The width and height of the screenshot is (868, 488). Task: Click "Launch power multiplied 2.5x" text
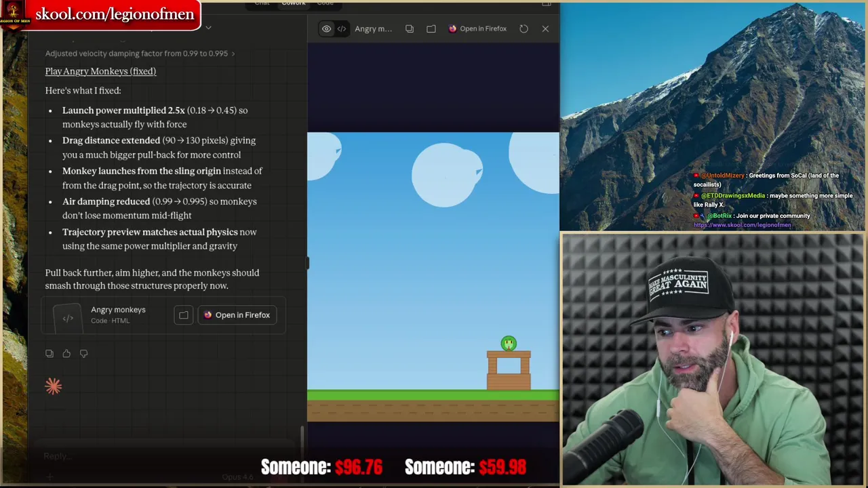click(123, 110)
